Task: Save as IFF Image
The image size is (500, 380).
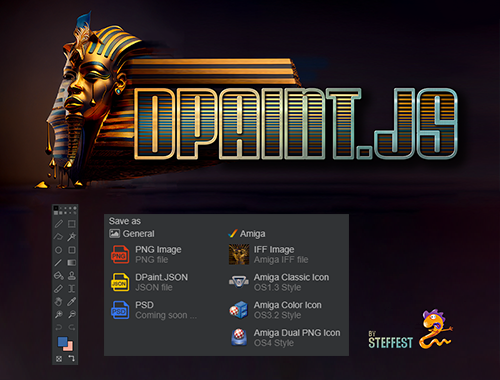Action: pos(269,254)
